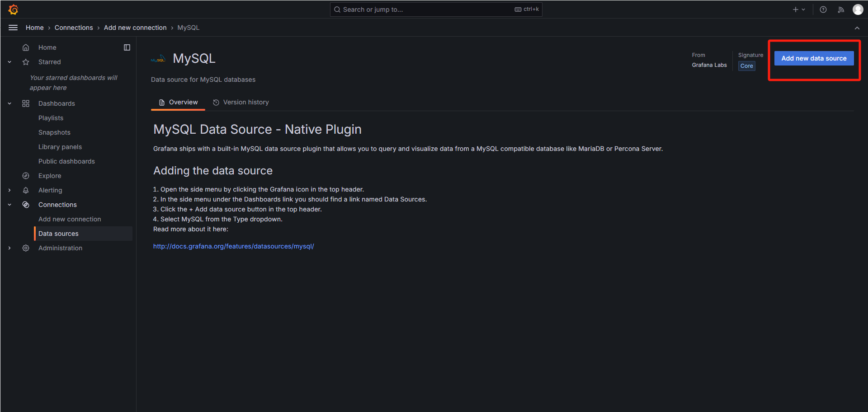This screenshot has width=868, height=412.
Task: Click the Administration gear icon
Action: pyautogui.click(x=26, y=248)
